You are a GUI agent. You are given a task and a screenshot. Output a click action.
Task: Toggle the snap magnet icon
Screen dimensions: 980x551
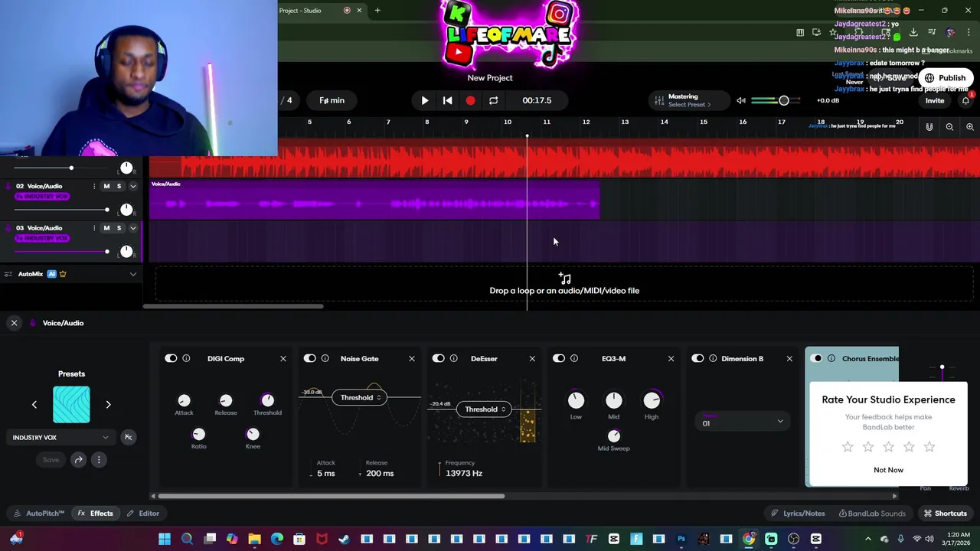tap(929, 127)
